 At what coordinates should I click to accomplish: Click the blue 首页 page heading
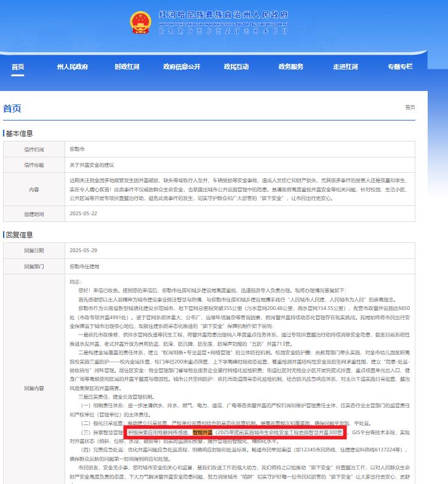point(12,108)
